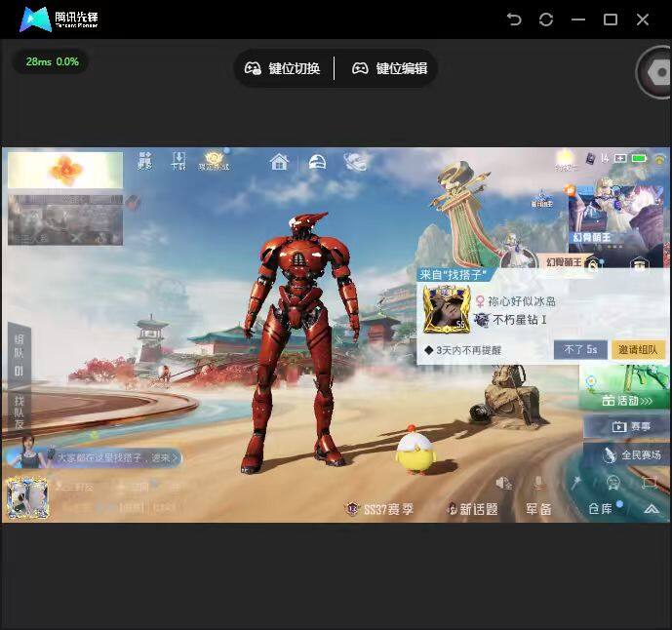Click the glowing sun currency icon
Image resolution: width=672 pixels, height=630 pixels.
coord(565,159)
